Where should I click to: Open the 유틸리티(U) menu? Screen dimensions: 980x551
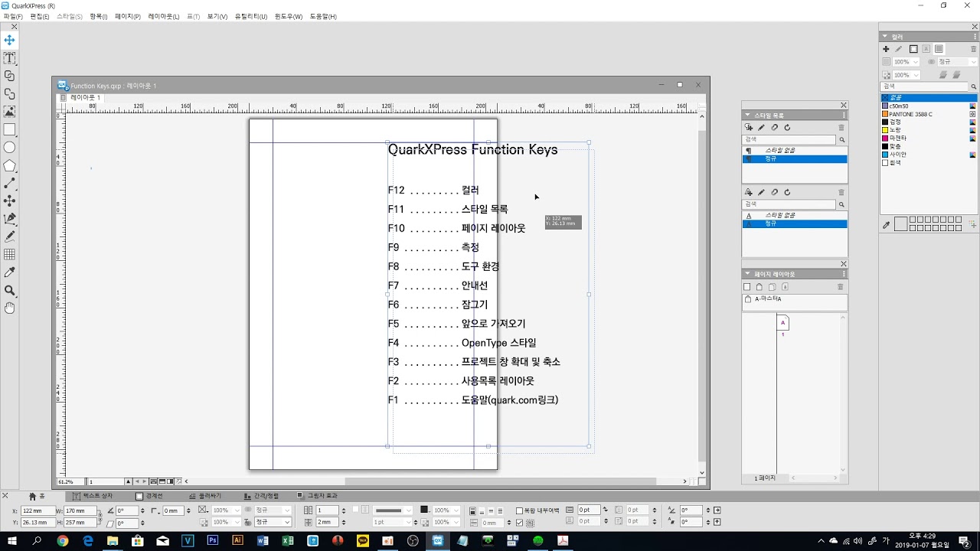(x=251, y=16)
